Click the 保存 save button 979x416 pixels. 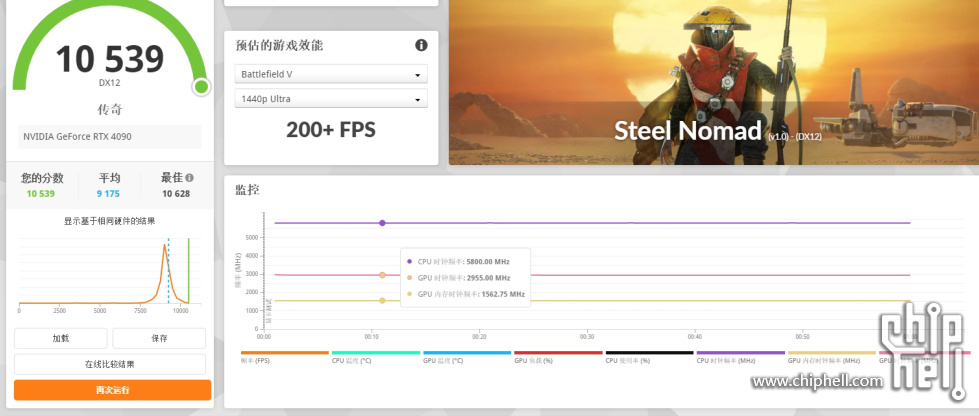[159, 339]
